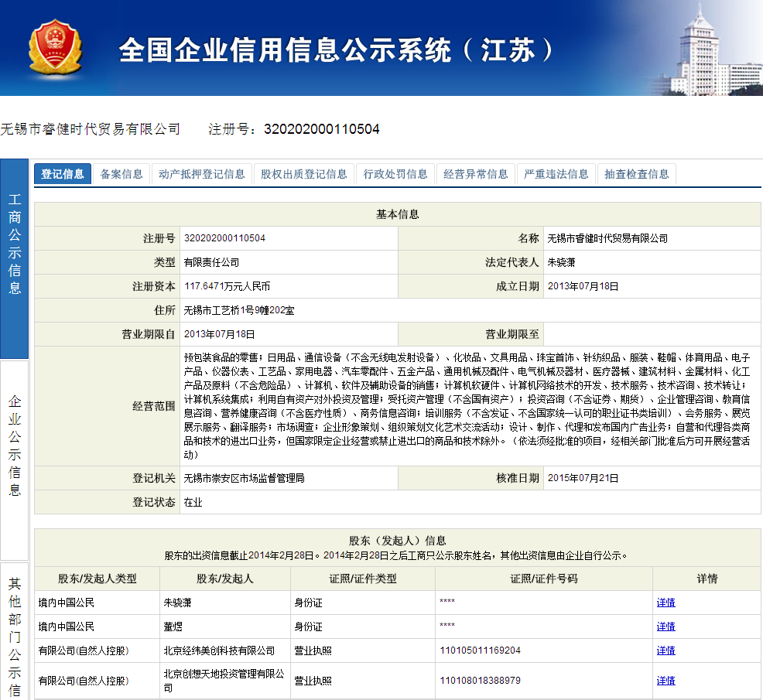763x700 pixels.
Task: Switch to the 股权出质登记信息 tab
Action: tap(304, 174)
